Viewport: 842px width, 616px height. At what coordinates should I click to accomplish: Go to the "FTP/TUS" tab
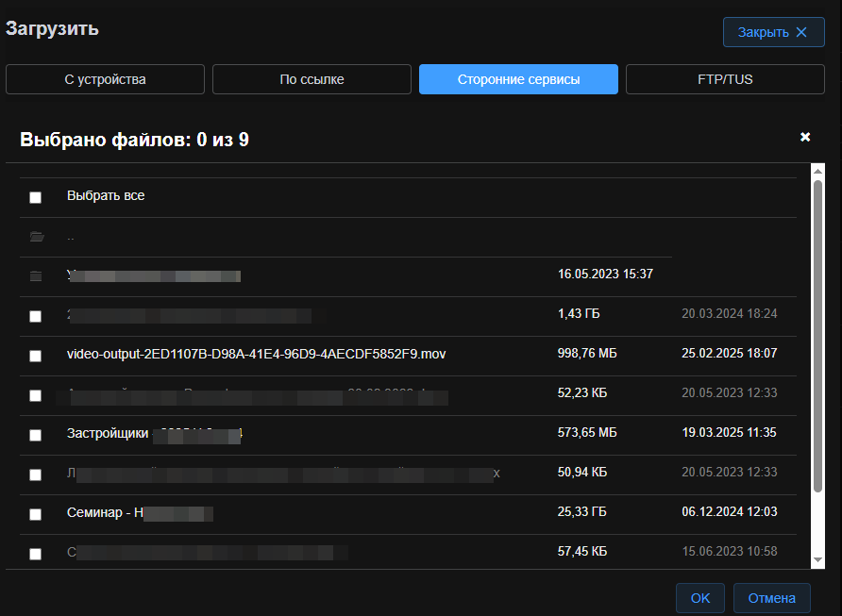click(x=726, y=79)
